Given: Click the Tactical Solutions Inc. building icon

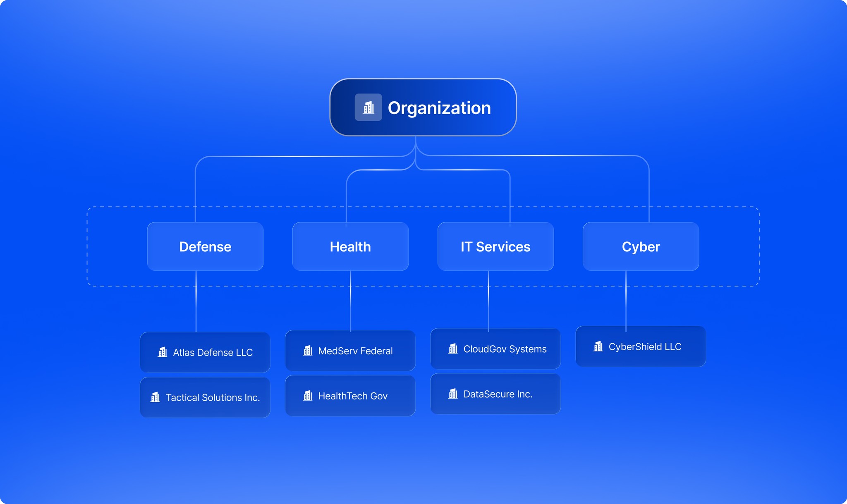Looking at the screenshot, I should (155, 397).
